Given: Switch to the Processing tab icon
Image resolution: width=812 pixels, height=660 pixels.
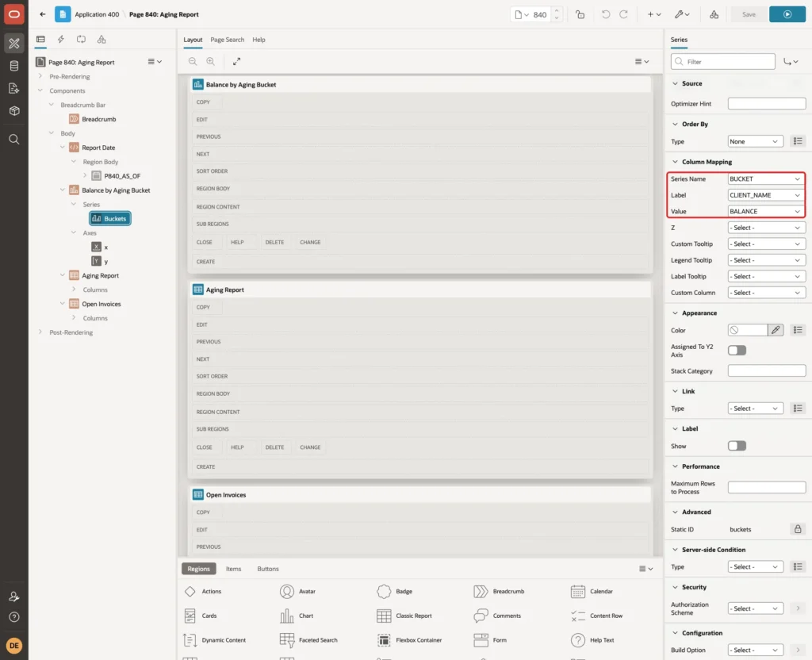Looking at the screenshot, I should coord(82,40).
